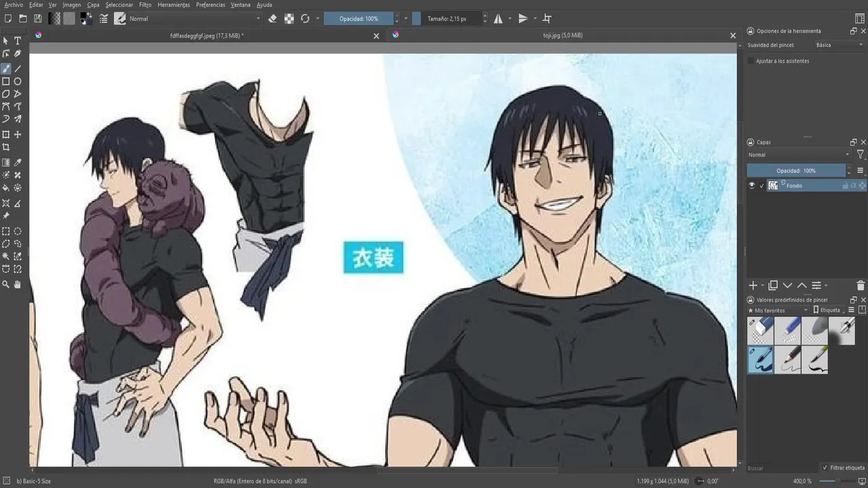
Task: Toggle vertical mirror tool
Action: pyautogui.click(x=523, y=18)
